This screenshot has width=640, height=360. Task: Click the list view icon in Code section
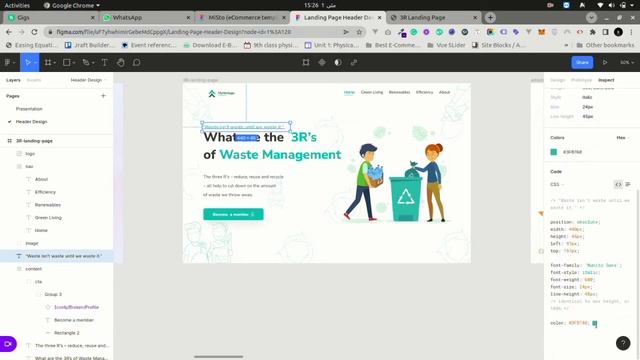coord(628,184)
